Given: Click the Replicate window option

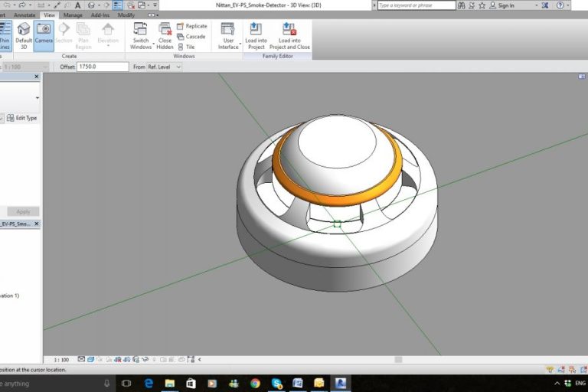Looking at the screenshot, I should tap(191, 26).
